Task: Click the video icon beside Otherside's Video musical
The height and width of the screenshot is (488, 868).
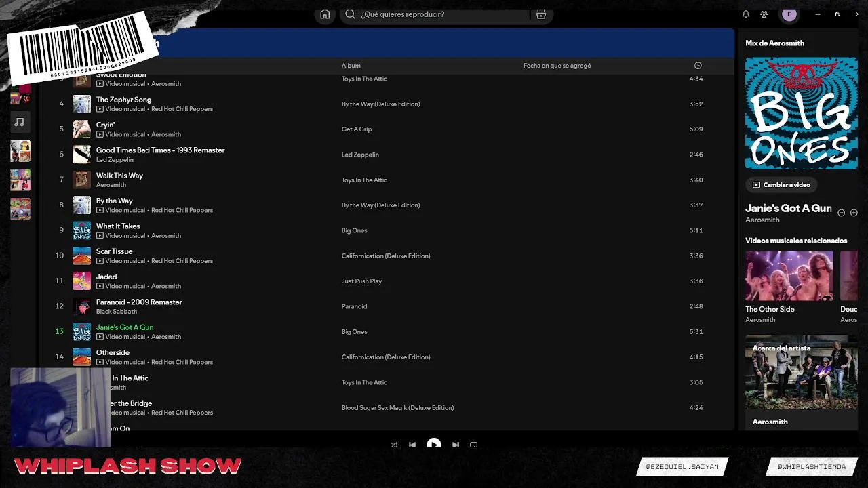Action: click(x=100, y=362)
